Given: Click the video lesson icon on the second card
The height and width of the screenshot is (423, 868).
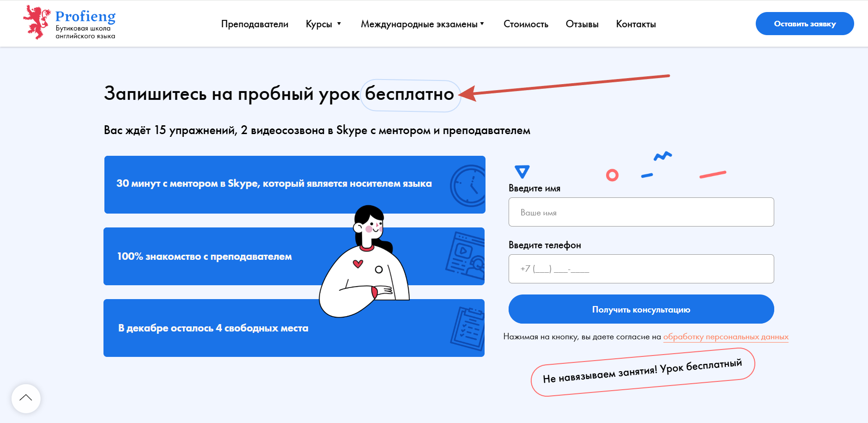Looking at the screenshot, I should [x=465, y=255].
